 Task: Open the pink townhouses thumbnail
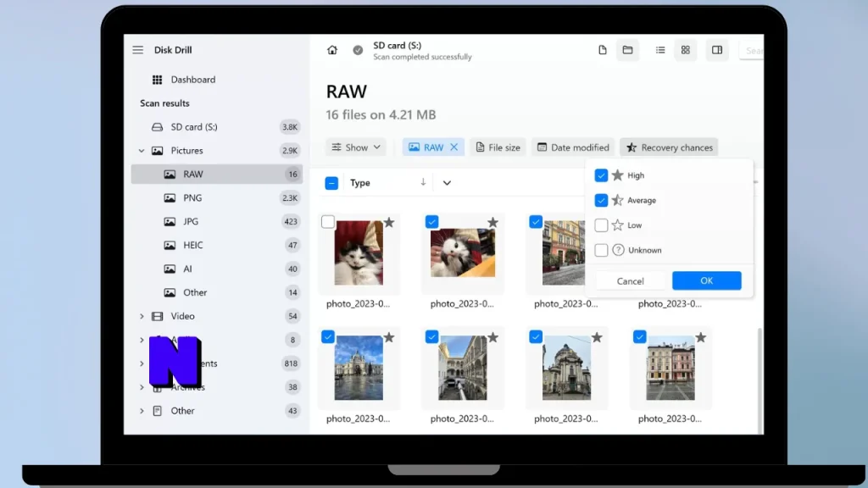coord(670,368)
